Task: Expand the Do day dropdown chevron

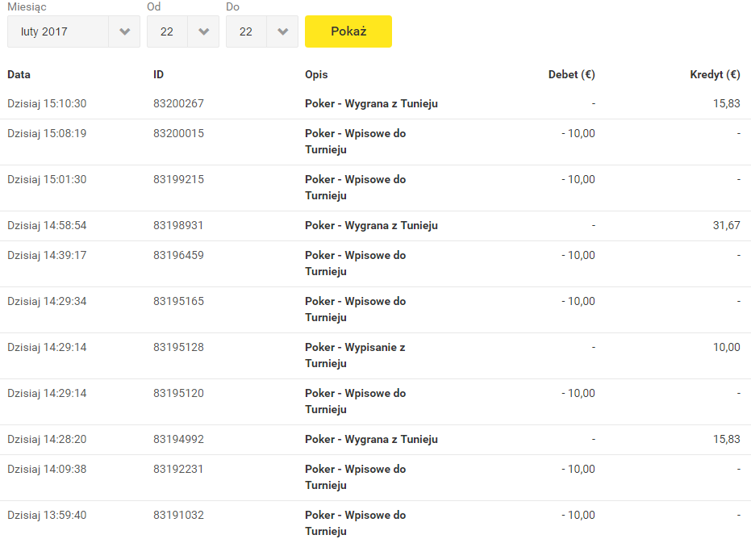Action: pyautogui.click(x=282, y=31)
